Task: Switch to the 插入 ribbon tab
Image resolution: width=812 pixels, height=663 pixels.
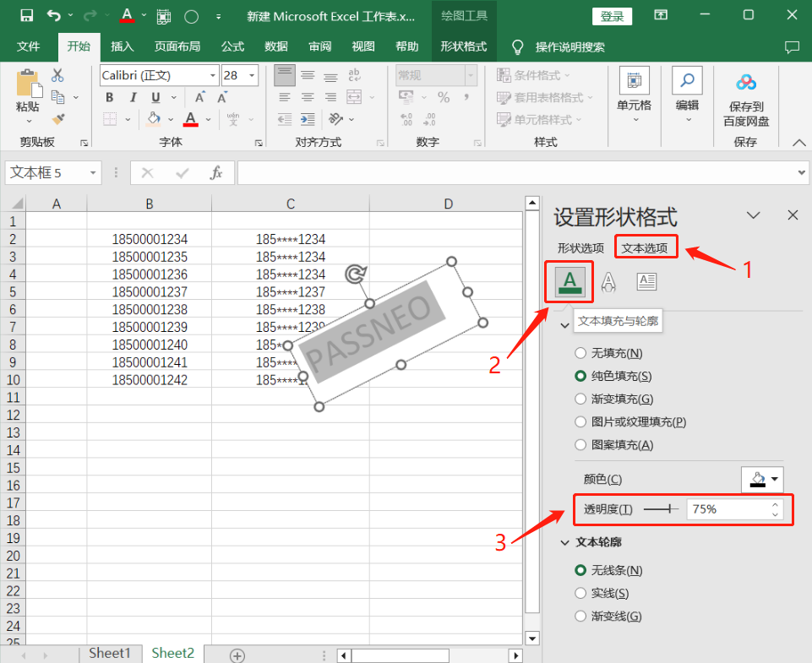Action: click(x=123, y=46)
